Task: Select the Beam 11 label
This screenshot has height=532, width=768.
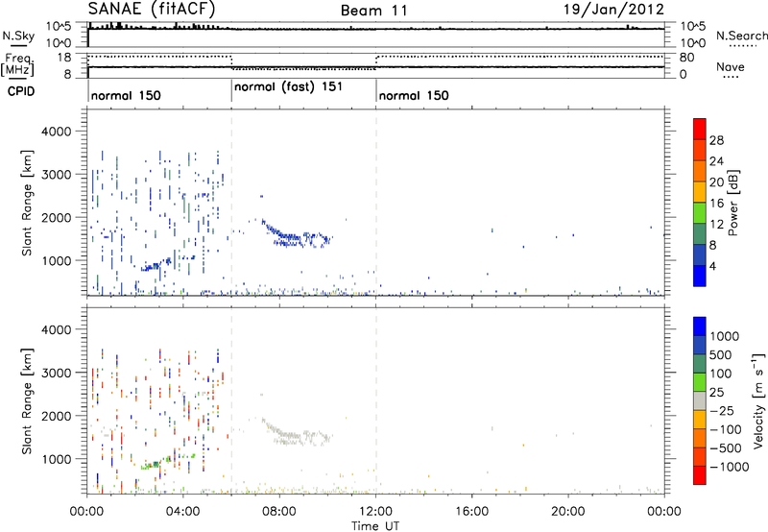Action: pos(373,11)
